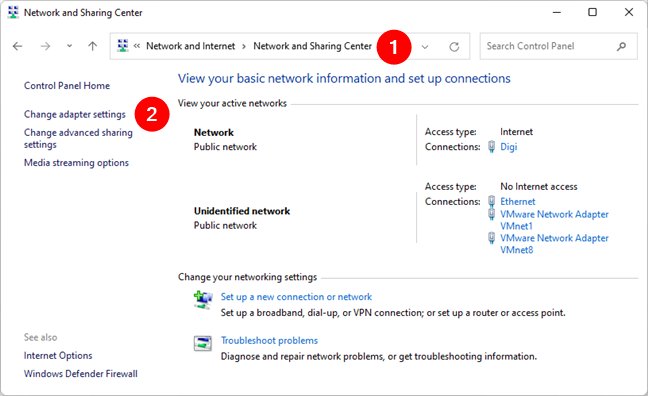
Task: Select Network and Sharing Center breadcrumb
Action: 312,46
